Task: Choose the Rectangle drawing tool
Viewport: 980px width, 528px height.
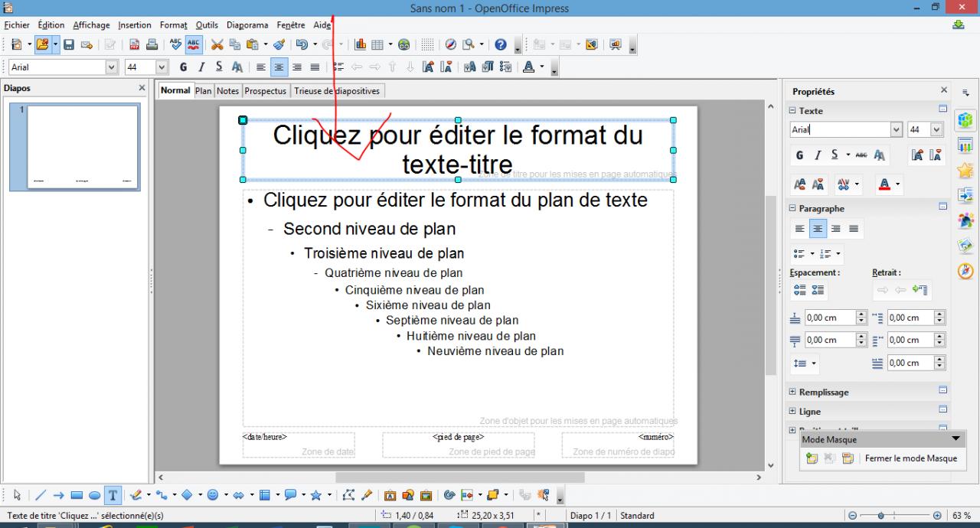Action: [x=77, y=495]
